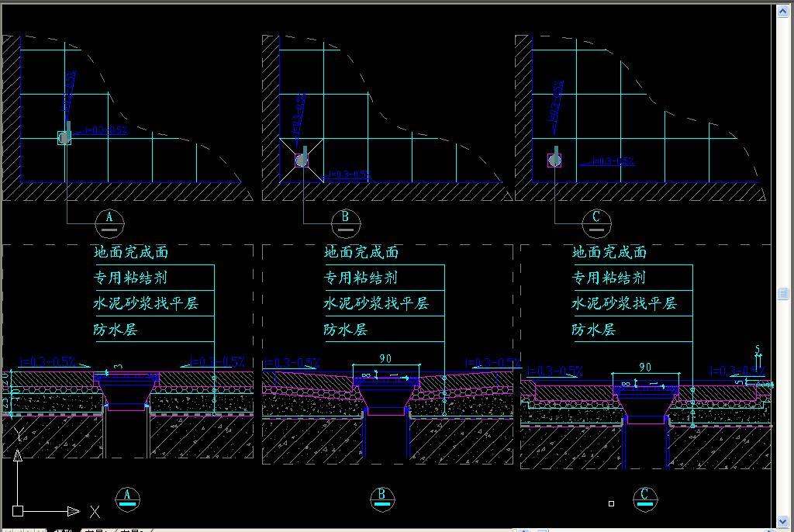This screenshot has height=532, width=794.
Task: Select the detail callout circle A under the plan
Action: (x=109, y=223)
